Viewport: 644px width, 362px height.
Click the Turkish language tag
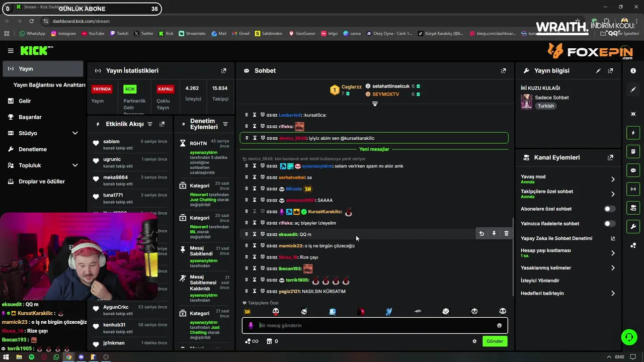click(x=545, y=106)
